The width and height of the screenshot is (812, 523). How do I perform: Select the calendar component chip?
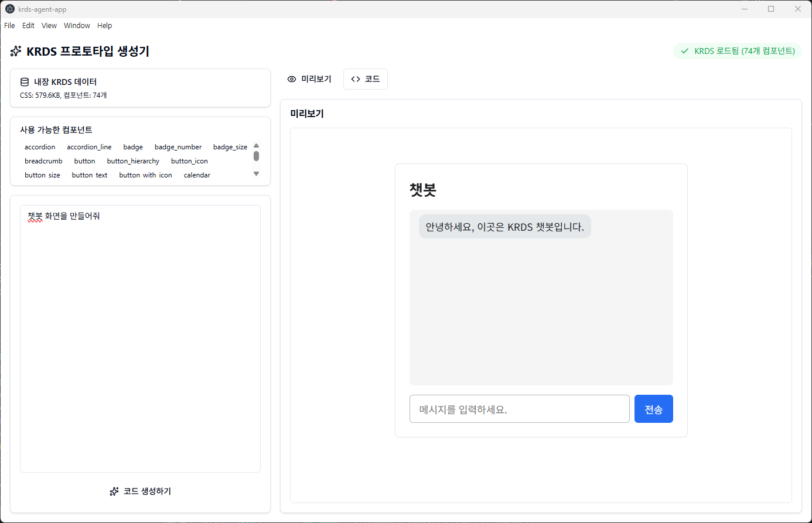197,175
